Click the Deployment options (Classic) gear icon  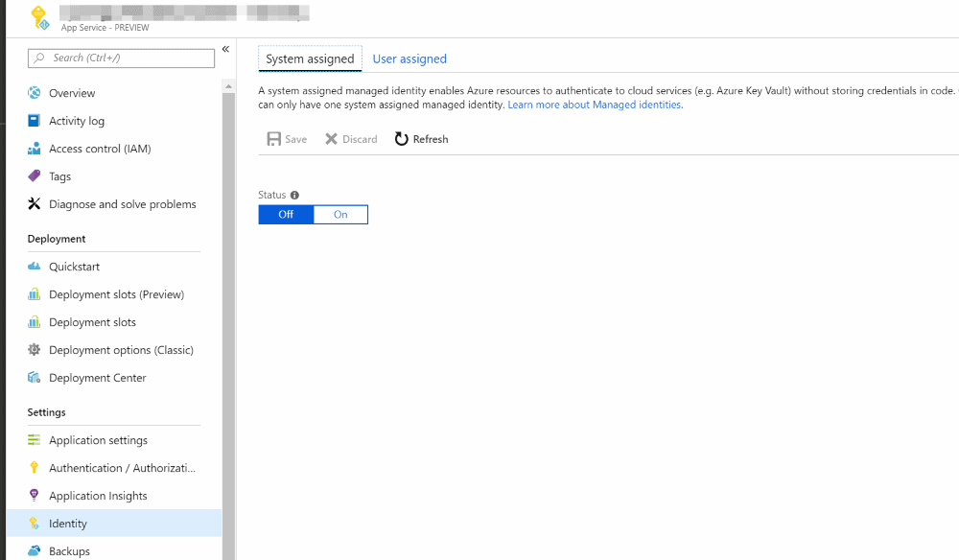tap(35, 350)
